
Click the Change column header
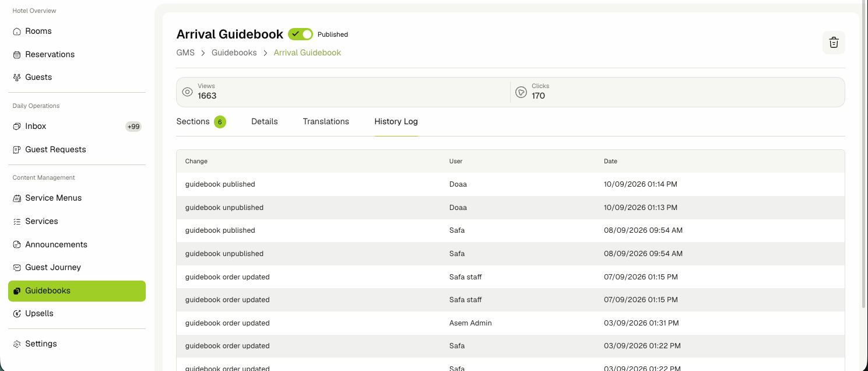click(x=196, y=162)
